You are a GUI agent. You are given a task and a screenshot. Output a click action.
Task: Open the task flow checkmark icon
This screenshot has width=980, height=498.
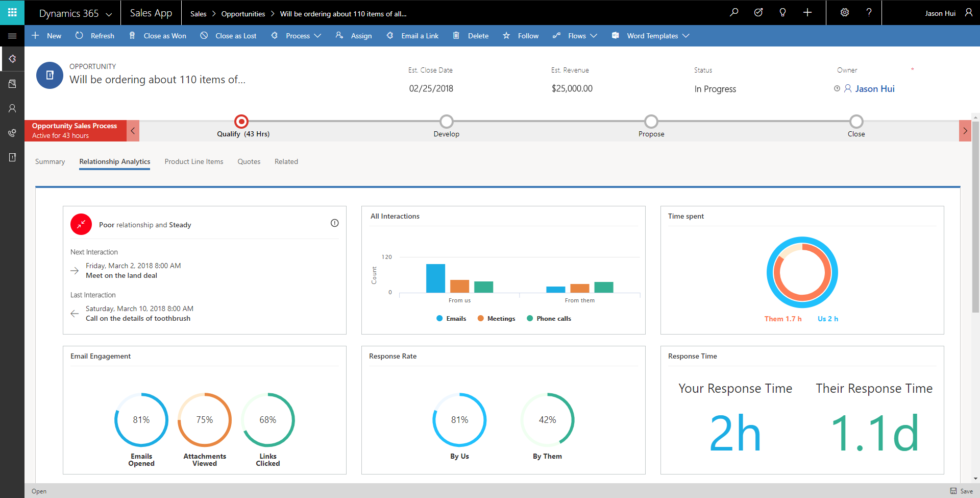(x=758, y=12)
